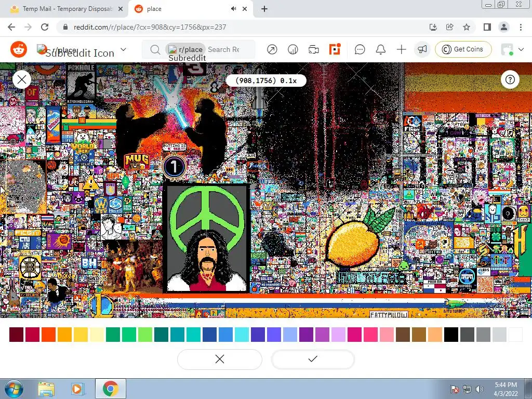Pick the light green color swatch
This screenshot has width=532, height=399.
click(x=145, y=335)
